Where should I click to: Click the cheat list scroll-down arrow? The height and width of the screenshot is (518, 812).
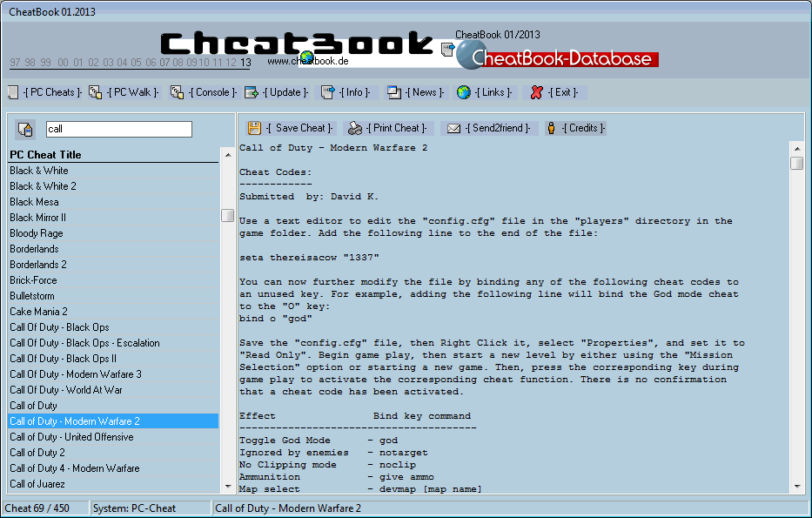pos(228,487)
